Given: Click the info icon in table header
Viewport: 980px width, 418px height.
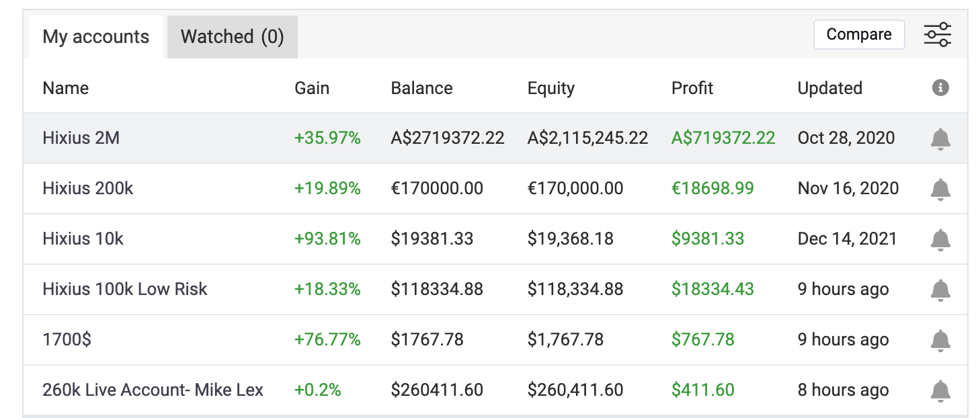Looking at the screenshot, I should point(940,87).
